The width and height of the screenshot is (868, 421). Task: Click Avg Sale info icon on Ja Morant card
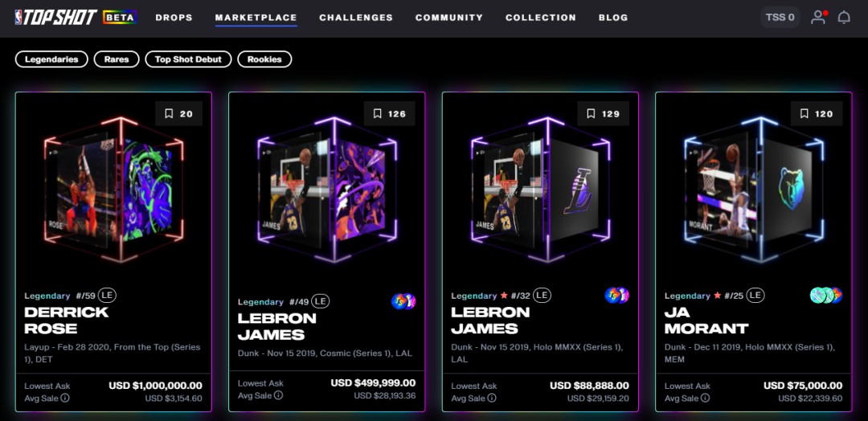[x=706, y=398]
